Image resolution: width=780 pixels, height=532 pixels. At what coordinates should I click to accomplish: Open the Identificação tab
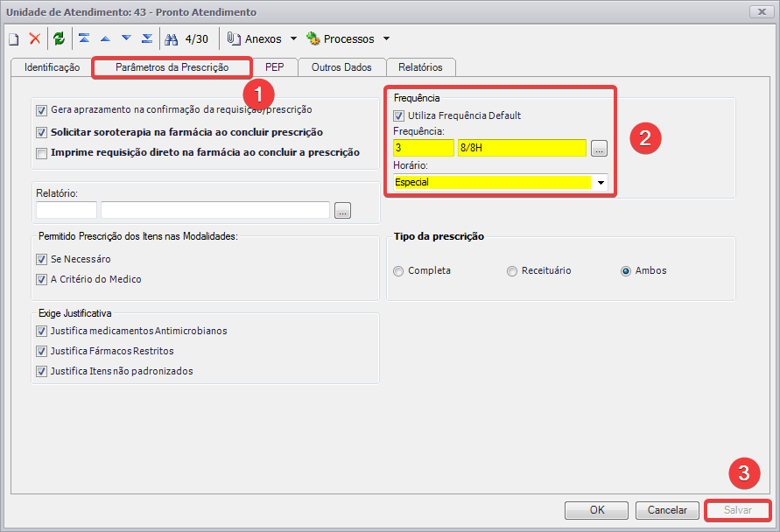53,67
